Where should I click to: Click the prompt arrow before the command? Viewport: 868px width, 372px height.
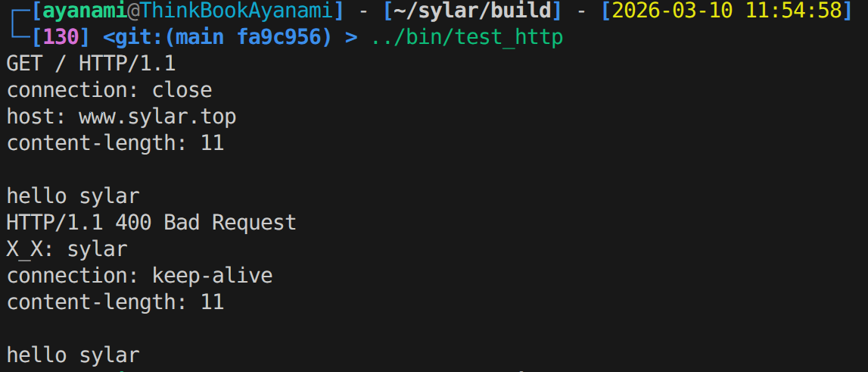point(351,37)
